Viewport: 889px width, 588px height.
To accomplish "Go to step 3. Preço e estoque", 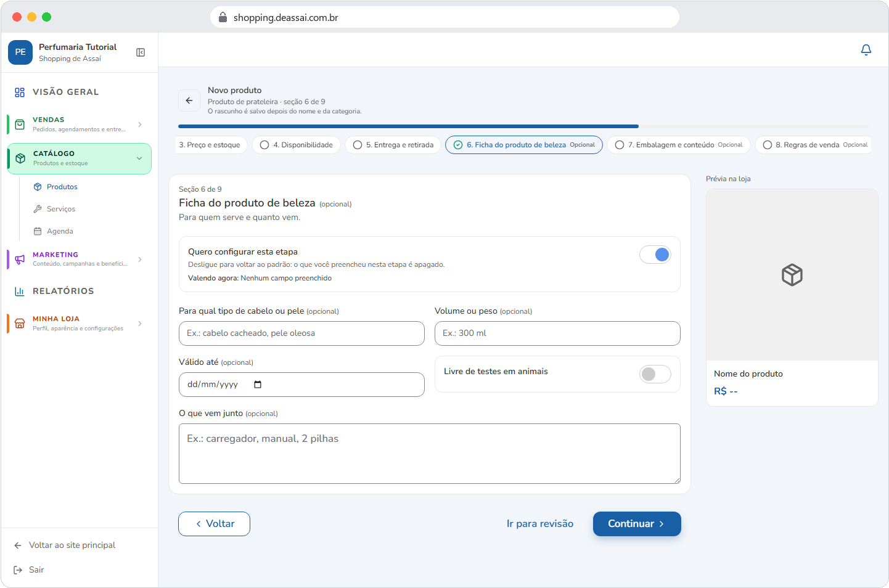I will (211, 145).
